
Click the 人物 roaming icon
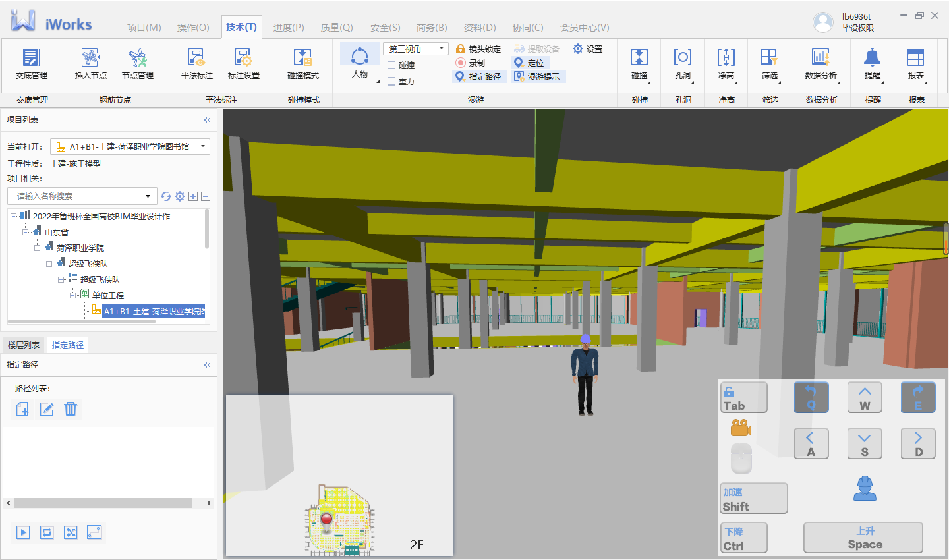(x=359, y=56)
